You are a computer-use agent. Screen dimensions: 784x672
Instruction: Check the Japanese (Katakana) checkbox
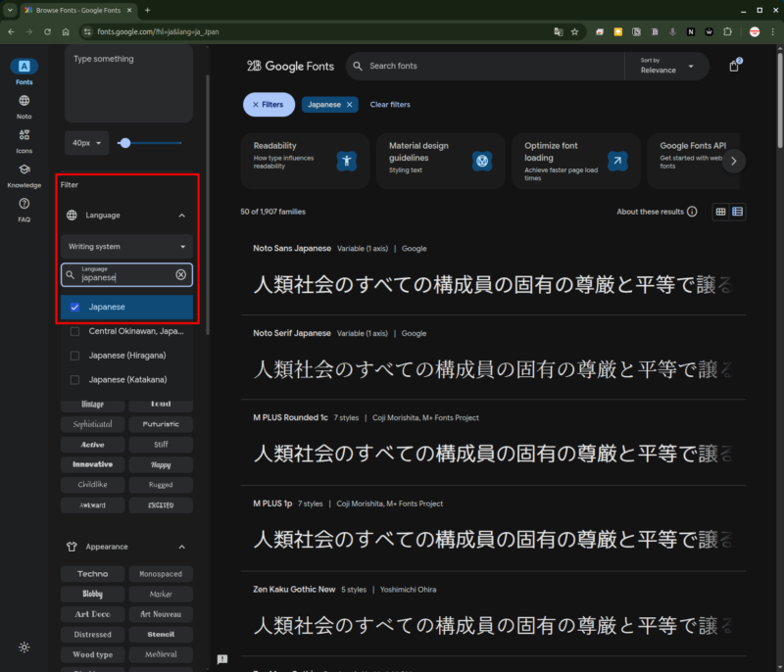pyautogui.click(x=74, y=379)
